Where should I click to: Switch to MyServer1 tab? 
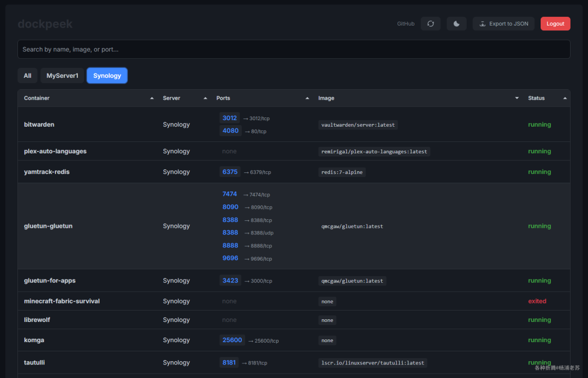coord(62,76)
